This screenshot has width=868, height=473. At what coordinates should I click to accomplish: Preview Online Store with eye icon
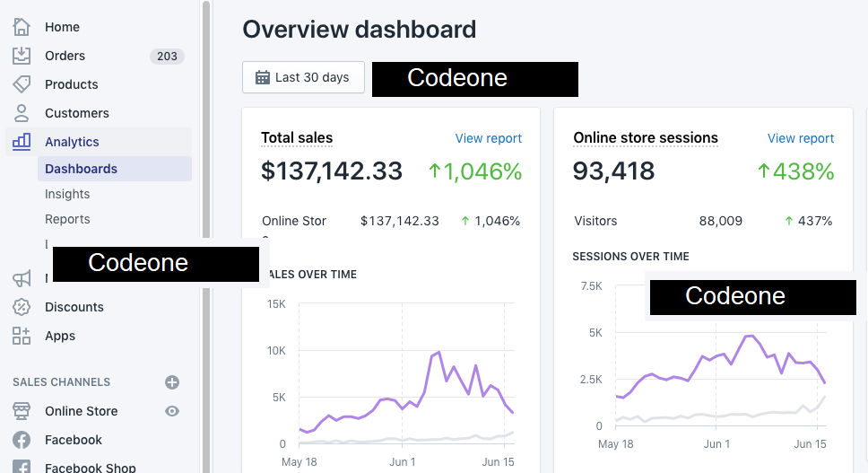tap(172, 411)
